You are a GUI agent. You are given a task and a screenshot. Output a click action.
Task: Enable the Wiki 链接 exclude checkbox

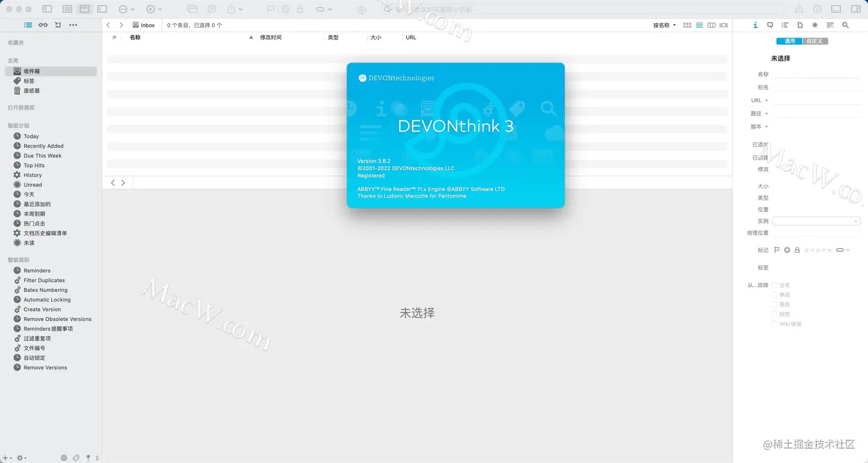(774, 324)
